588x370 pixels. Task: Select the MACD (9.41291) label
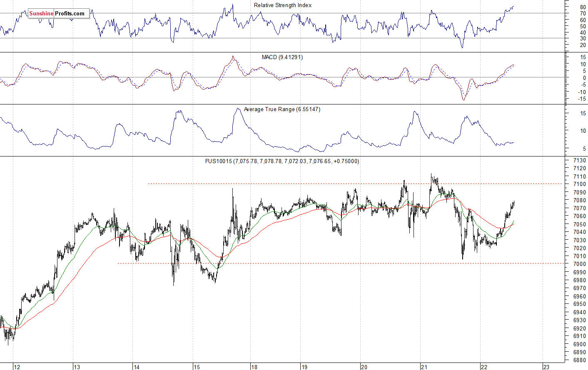pyautogui.click(x=282, y=57)
